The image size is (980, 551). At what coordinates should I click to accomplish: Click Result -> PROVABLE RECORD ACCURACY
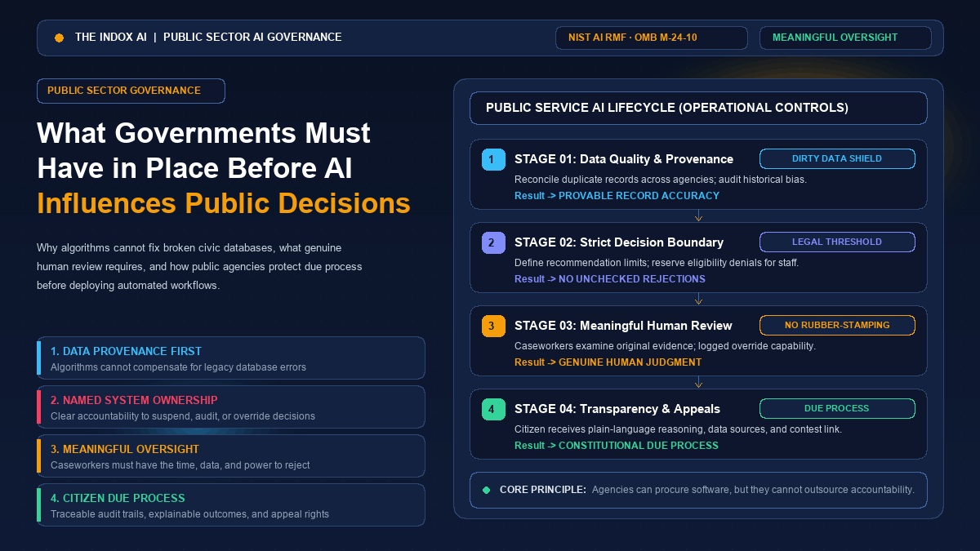click(617, 196)
